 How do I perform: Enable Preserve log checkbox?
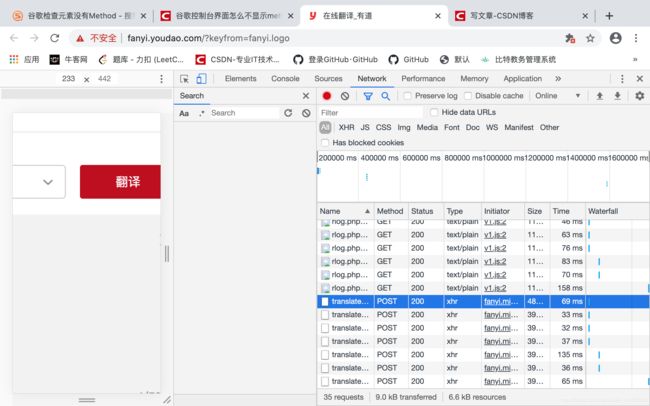407,96
